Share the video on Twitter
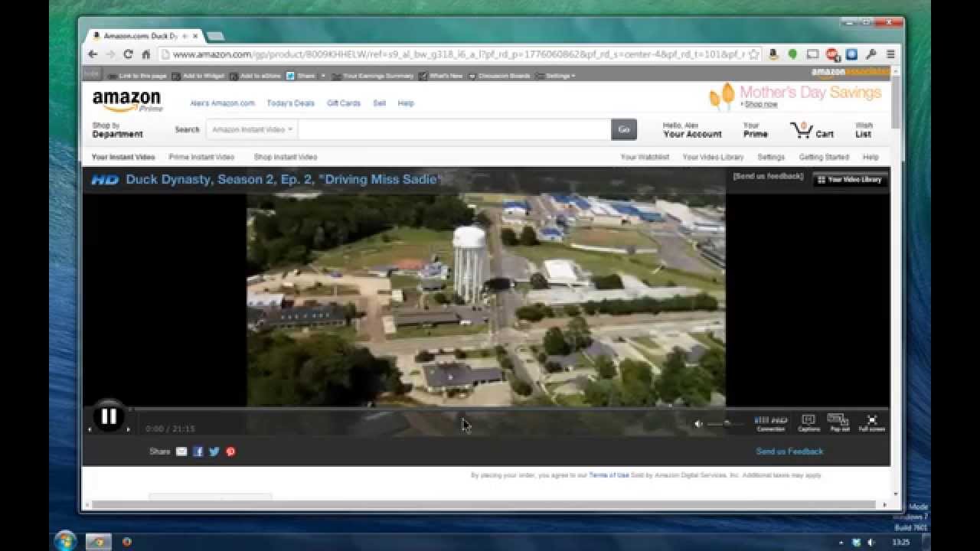980x551 pixels. click(x=214, y=452)
